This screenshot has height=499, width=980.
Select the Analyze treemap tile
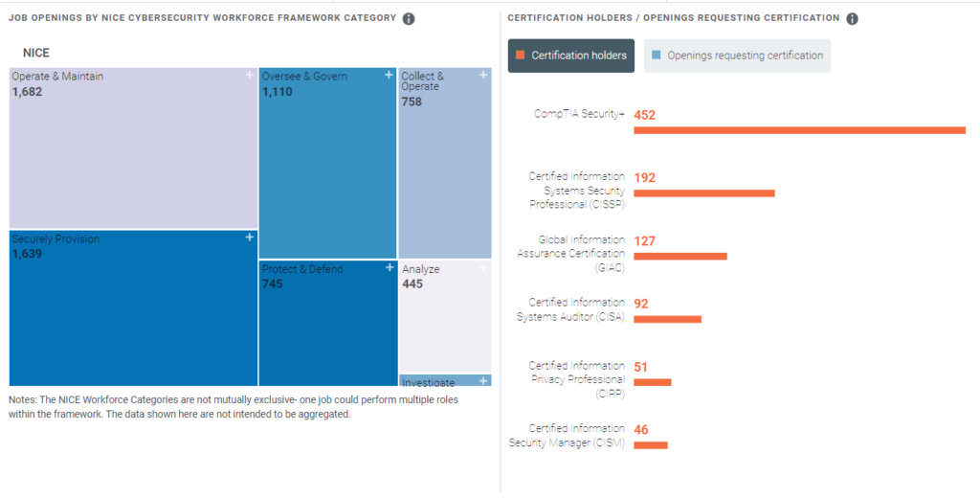(445, 316)
